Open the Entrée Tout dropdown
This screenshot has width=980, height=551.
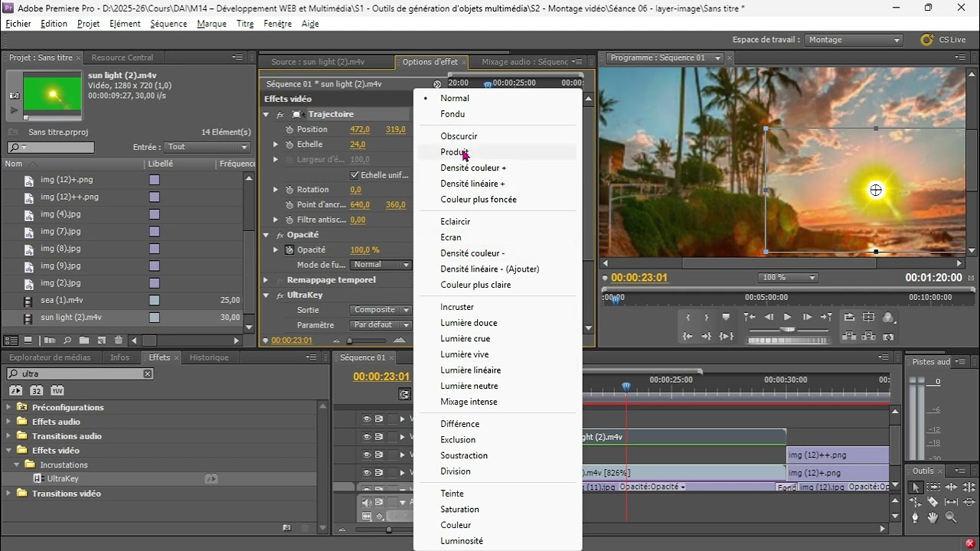pyautogui.click(x=208, y=147)
